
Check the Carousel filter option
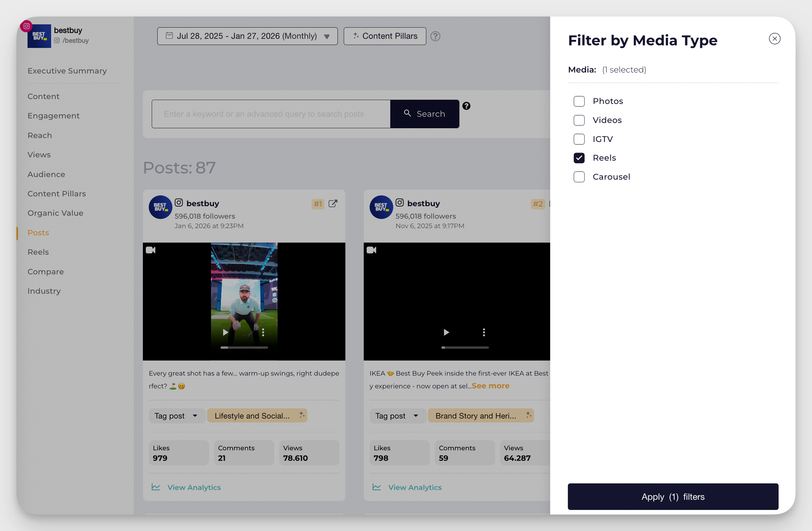579,177
